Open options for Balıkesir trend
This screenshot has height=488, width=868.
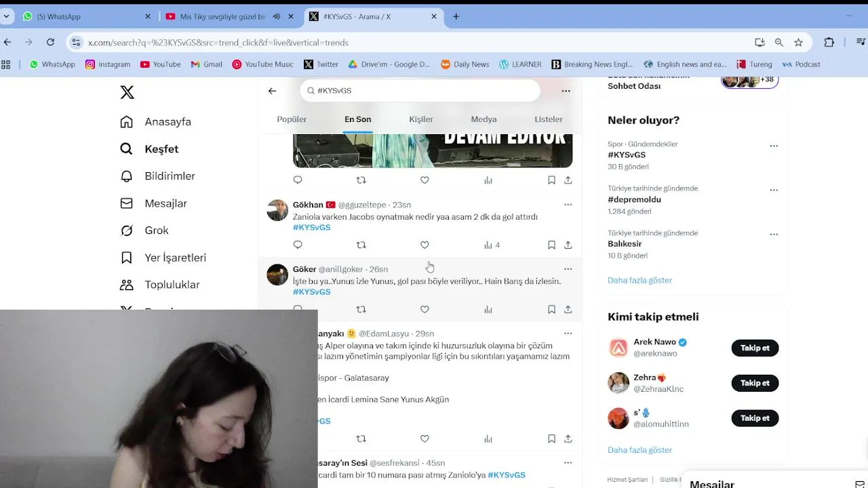click(774, 235)
